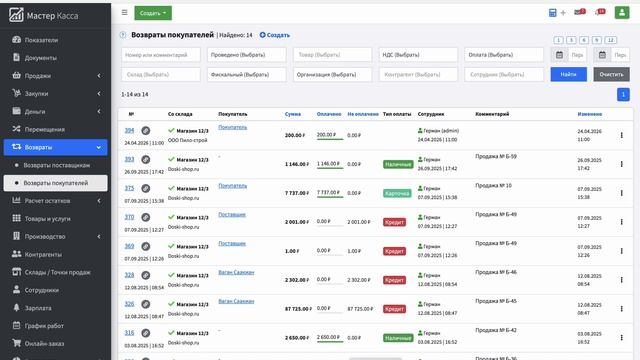
Task: Click the Мастер Касса logo icon
Action: (x=16, y=15)
